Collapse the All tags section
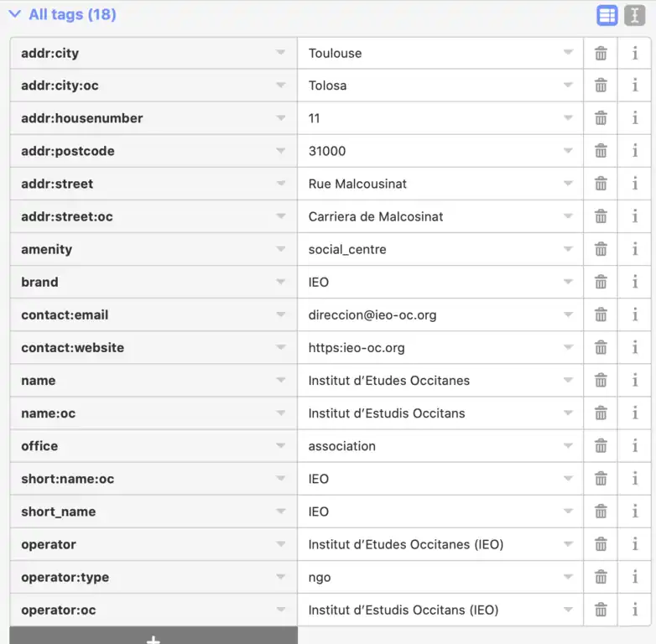This screenshot has width=656, height=644. (x=15, y=14)
